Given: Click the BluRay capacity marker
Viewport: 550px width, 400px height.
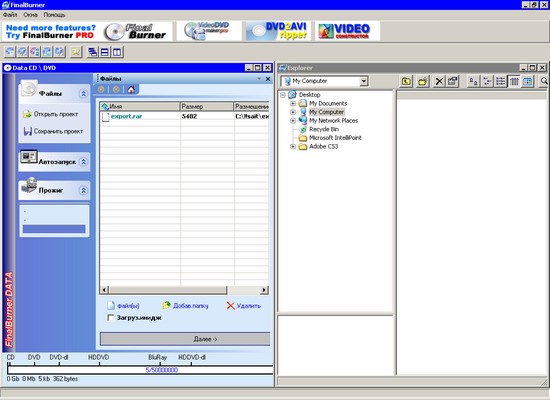Looking at the screenshot, I should (157, 358).
